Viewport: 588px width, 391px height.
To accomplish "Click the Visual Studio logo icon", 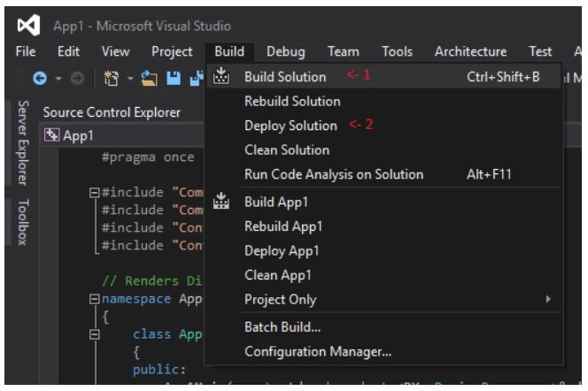I will coord(29,26).
